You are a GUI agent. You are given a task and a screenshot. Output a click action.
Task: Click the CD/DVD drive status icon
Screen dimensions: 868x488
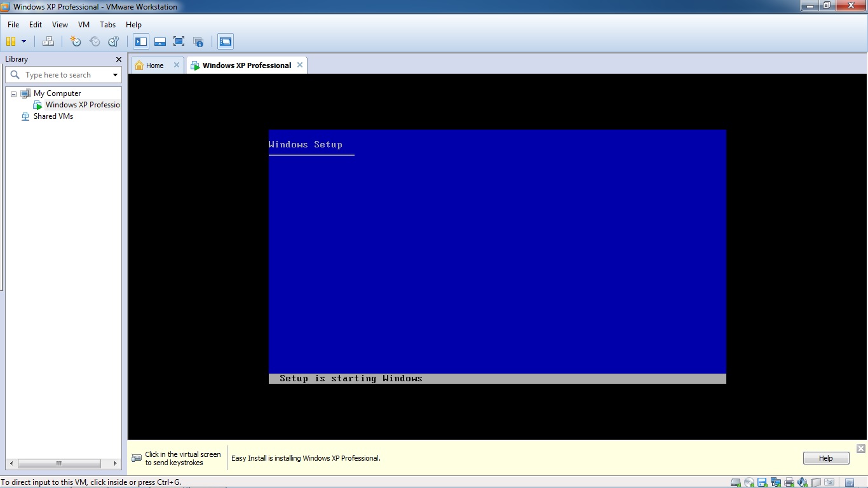(x=749, y=483)
